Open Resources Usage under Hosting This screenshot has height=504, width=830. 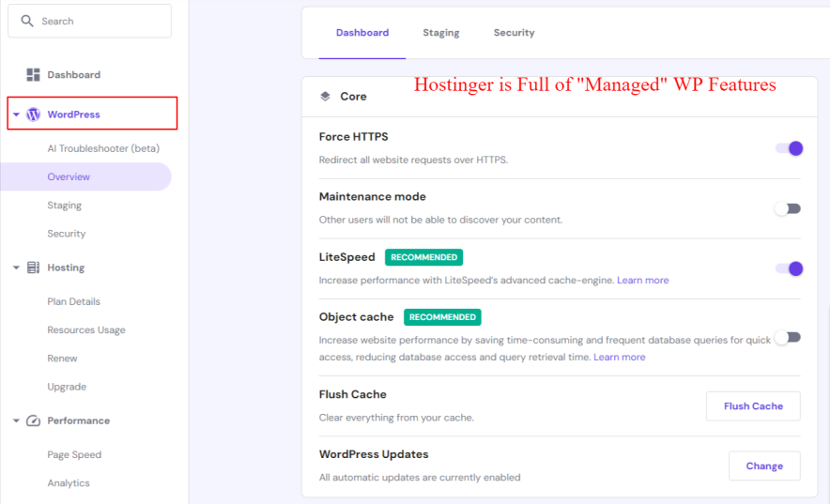click(x=86, y=330)
